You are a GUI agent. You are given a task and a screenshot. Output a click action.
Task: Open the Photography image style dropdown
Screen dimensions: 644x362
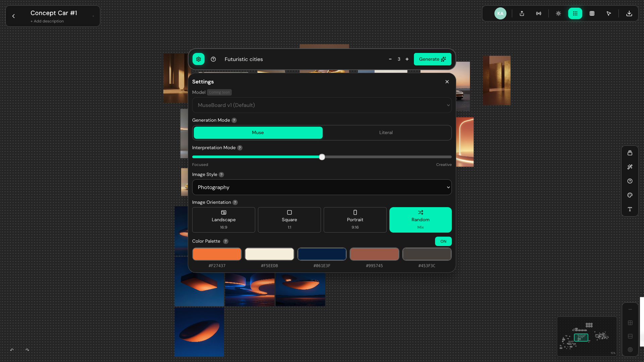pos(322,187)
